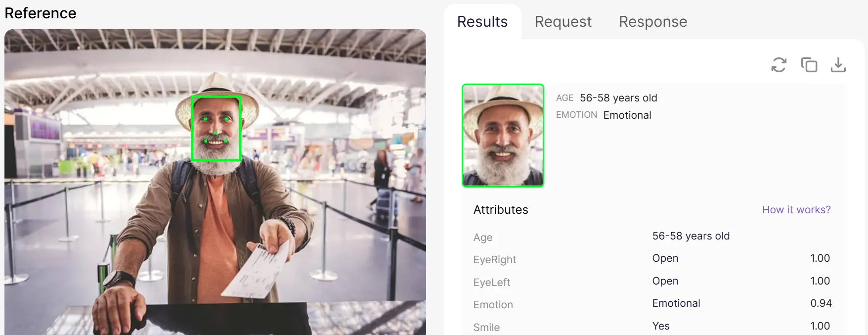Image resolution: width=868 pixels, height=335 pixels.
Task: Click the Smile attribute label
Action: [486, 327]
